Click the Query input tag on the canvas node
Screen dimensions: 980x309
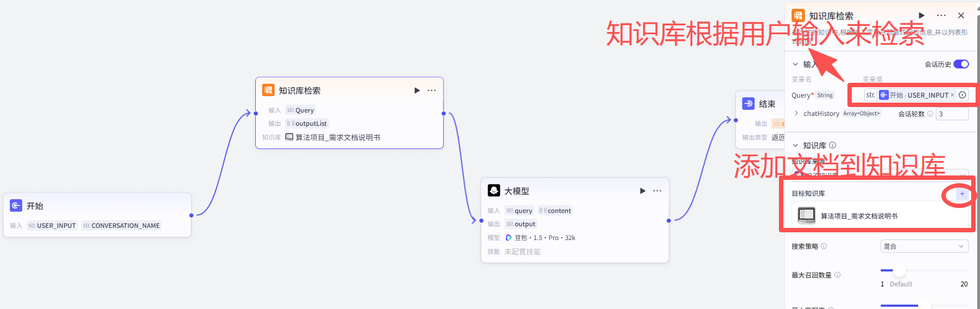pos(301,110)
